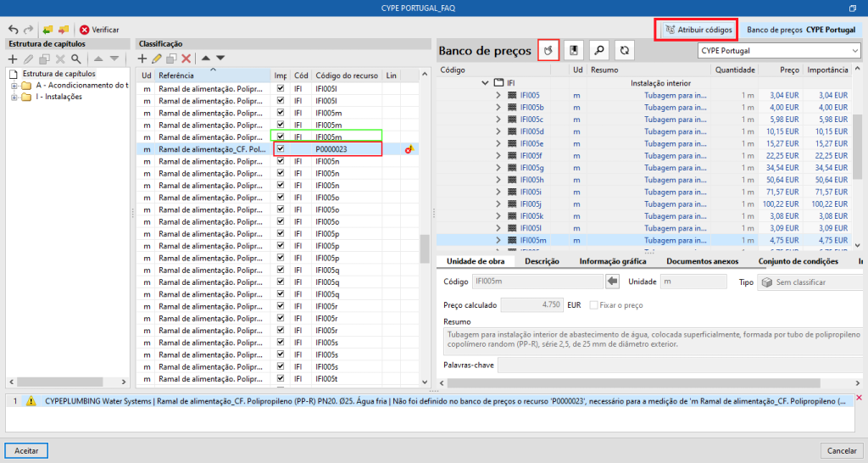Click the plus icon in Estrutura de capítulos toolbar
Image resolution: width=868 pixels, height=463 pixels.
pos(12,59)
